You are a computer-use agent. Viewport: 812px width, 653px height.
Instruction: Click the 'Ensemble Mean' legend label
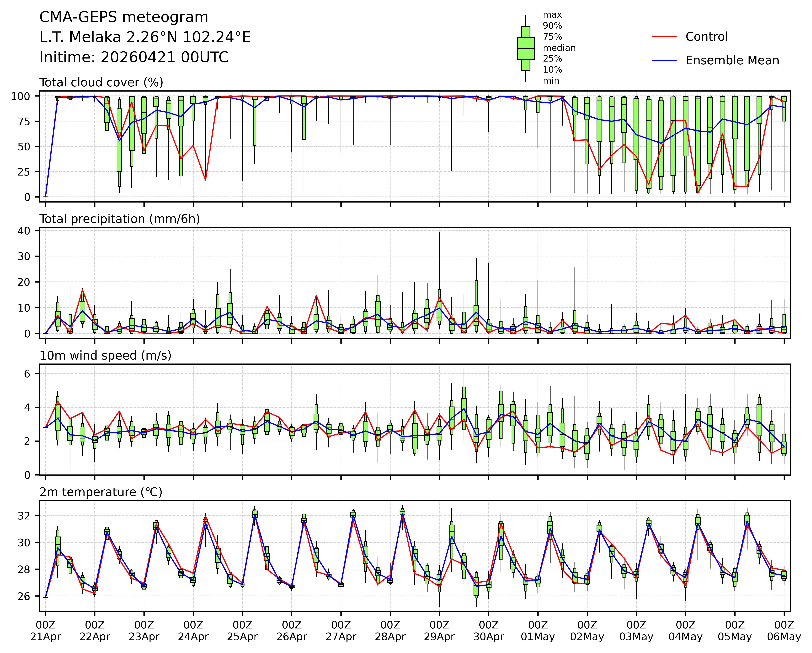click(732, 60)
